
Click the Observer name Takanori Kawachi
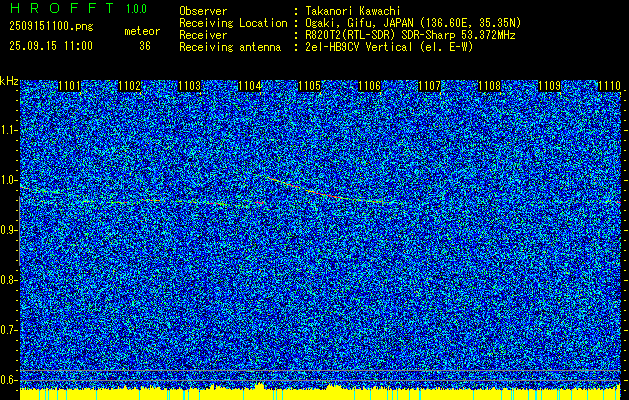click(x=353, y=11)
